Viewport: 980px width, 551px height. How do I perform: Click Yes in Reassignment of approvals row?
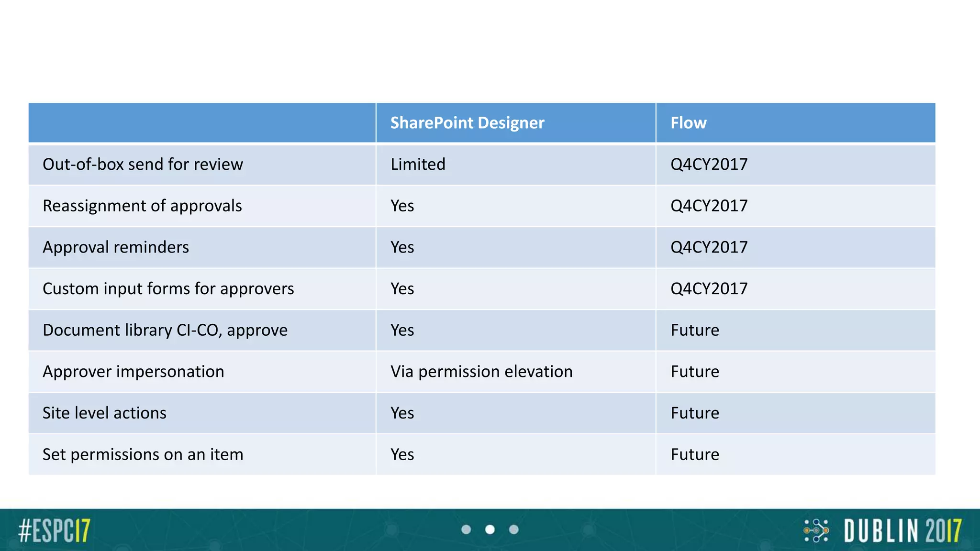click(x=402, y=206)
